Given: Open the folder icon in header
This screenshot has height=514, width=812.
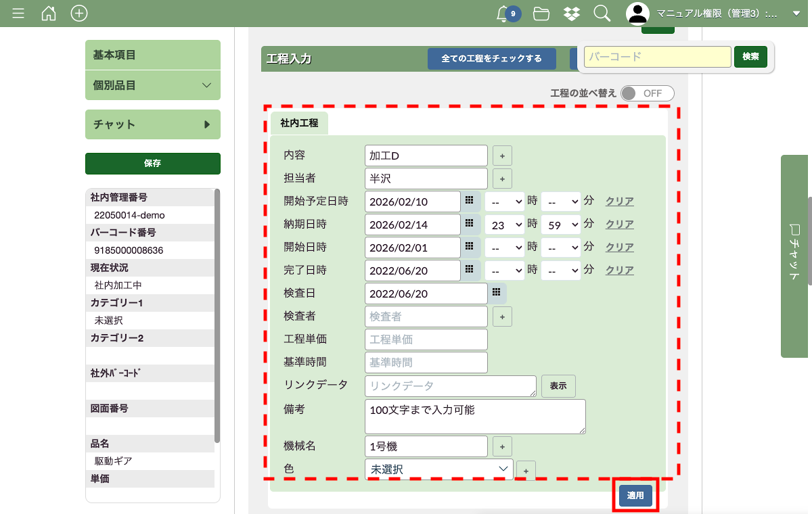Looking at the screenshot, I should 541,13.
